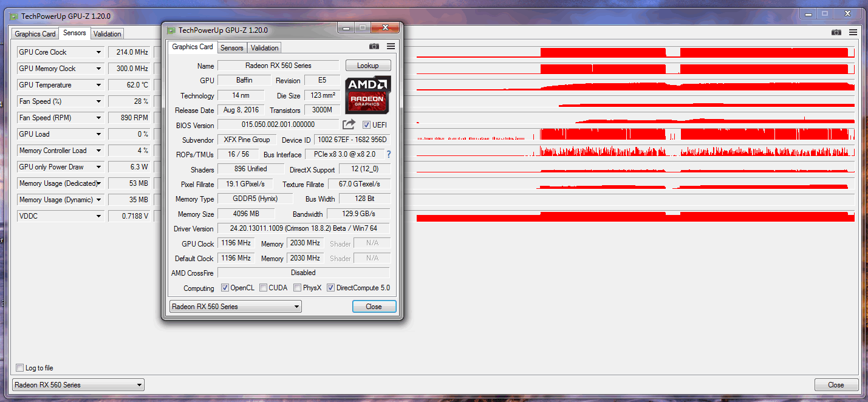The height and width of the screenshot is (402, 868).
Task: Expand the Memory Usage (Dedicated) dropdown
Action: tap(98, 183)
